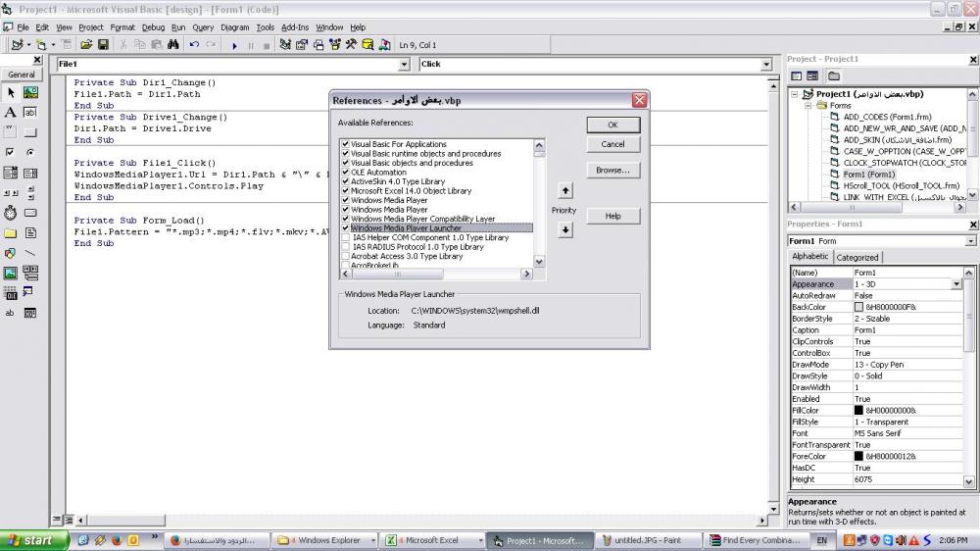This screenshot has height=551, width=980.
Task: Select Form1 (Form1) in the project tree
Action: [x=868, y=175]
